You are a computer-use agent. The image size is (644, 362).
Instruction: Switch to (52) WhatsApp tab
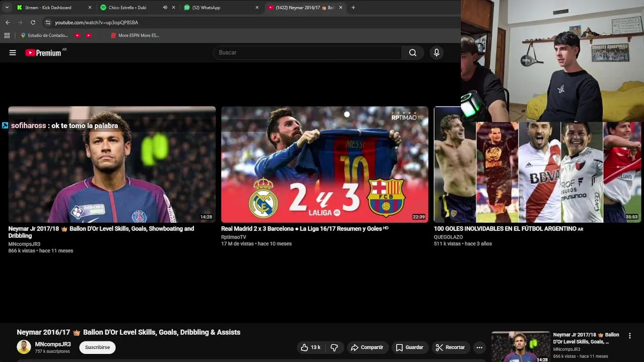(x=206, y=8)
